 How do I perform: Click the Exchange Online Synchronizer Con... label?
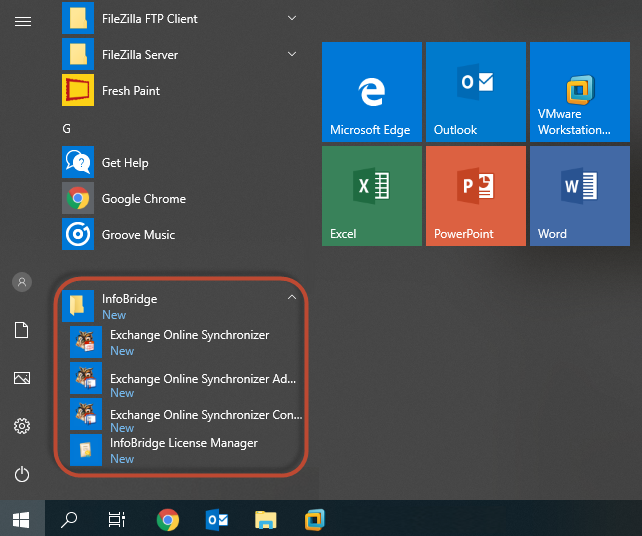coord(206,415)
